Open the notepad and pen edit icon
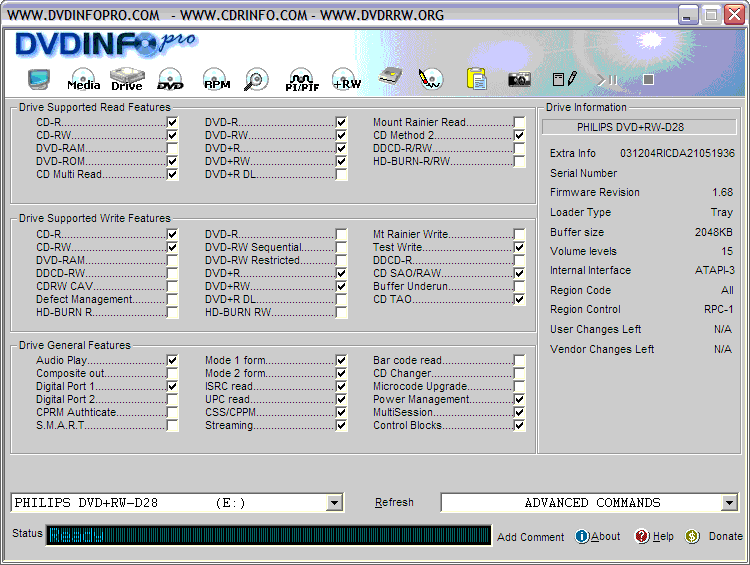750x565 pixels. coord(564,79)
